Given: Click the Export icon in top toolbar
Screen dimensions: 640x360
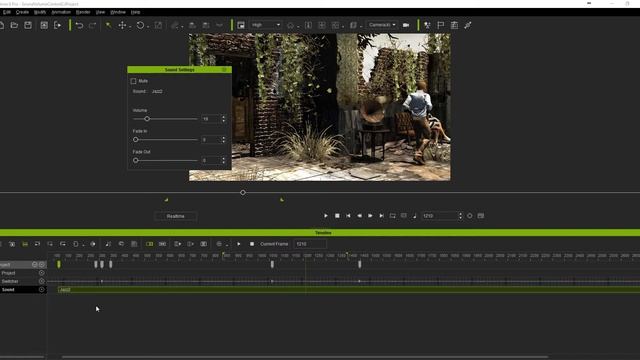Looking at the screenshot, I should click(x=58, y=25).
